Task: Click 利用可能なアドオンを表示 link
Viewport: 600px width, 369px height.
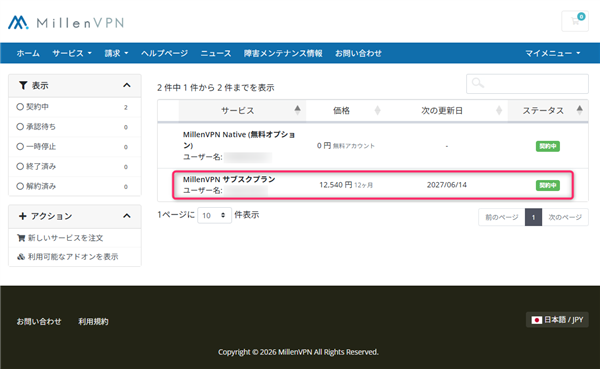Action: point(73,257)
